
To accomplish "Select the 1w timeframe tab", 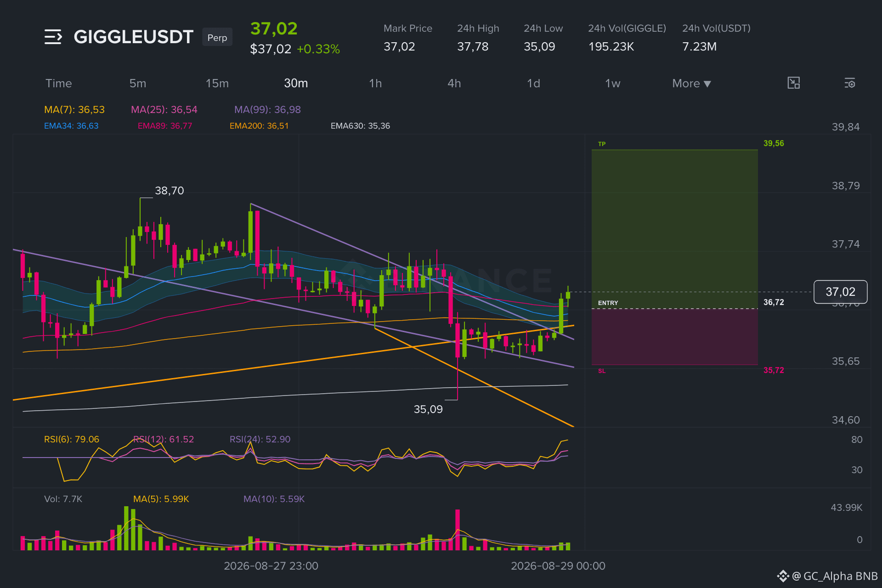I will 613,84.
